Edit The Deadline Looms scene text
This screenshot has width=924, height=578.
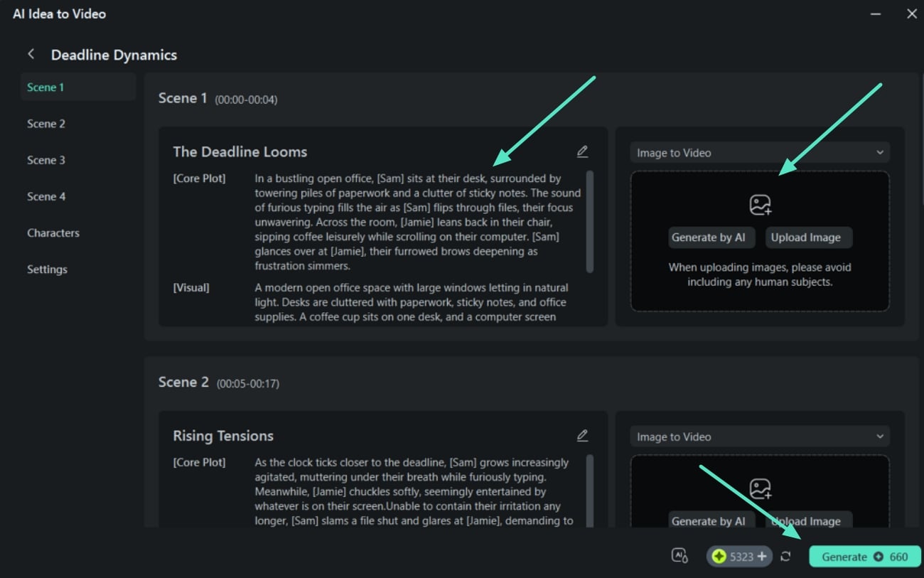tap(582, 151)
